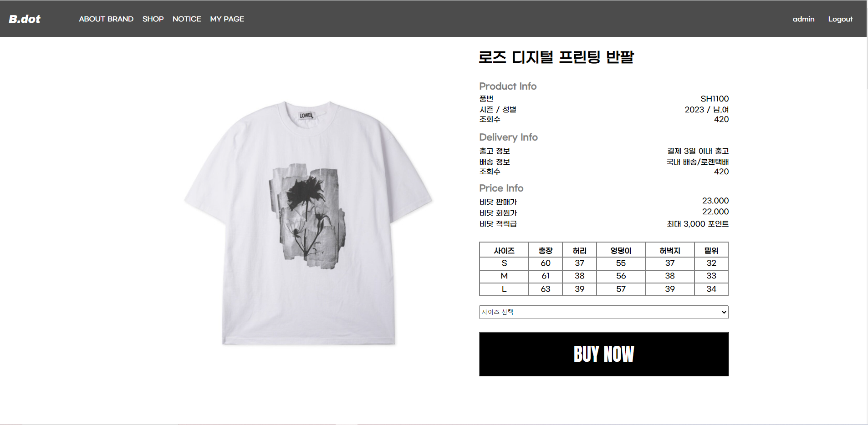Click the dropdown arrow of size selector
This screenshot has height=425, width=868.
tap(724, 312)
